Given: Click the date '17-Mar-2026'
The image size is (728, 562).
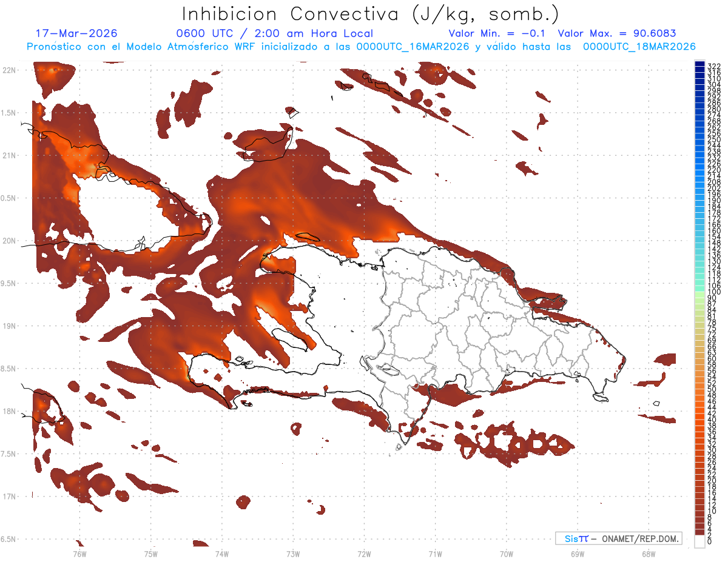Looking at the screenshot, I should 76,33.
